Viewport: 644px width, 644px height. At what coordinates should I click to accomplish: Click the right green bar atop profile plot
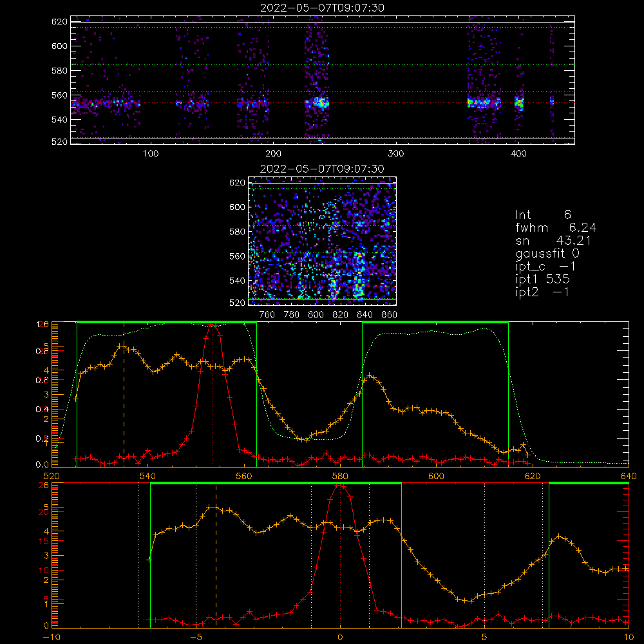tap(435, 322)
